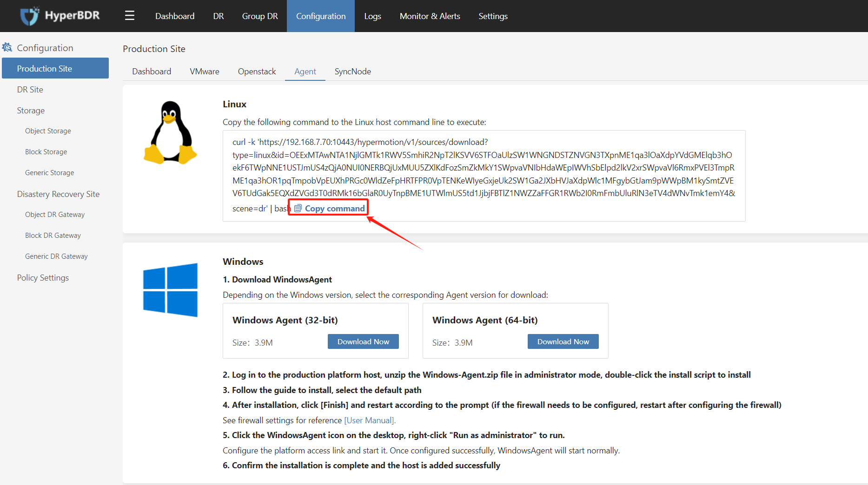Open Generic DR Gateway
The height and width of the screenshot is (485, 868).
[x=55, y=256]
